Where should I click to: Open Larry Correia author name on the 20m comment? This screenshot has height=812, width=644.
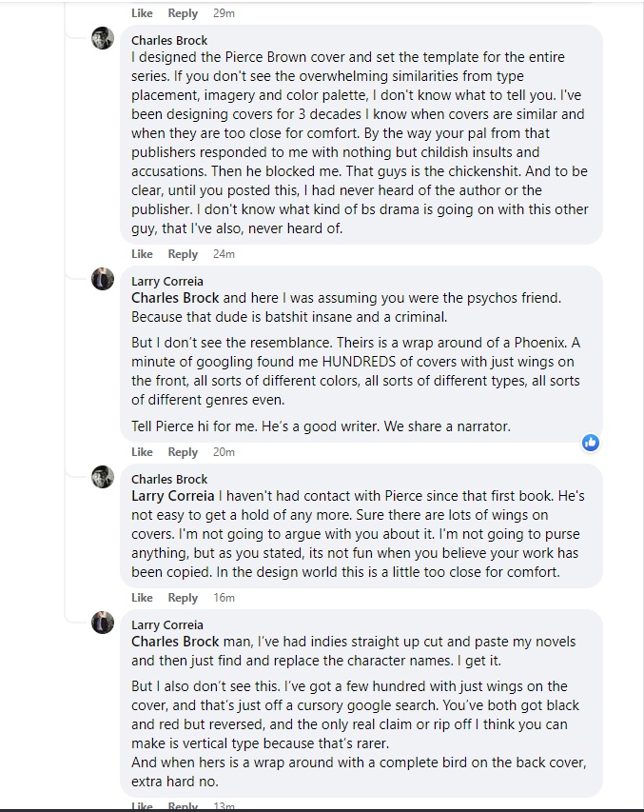click(x=167, y=282)
